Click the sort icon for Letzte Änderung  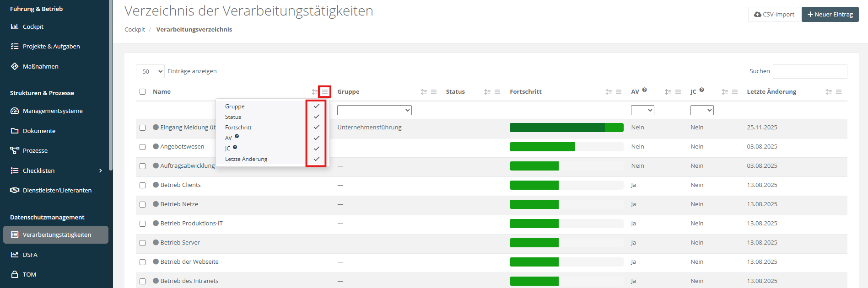point(828,92)
